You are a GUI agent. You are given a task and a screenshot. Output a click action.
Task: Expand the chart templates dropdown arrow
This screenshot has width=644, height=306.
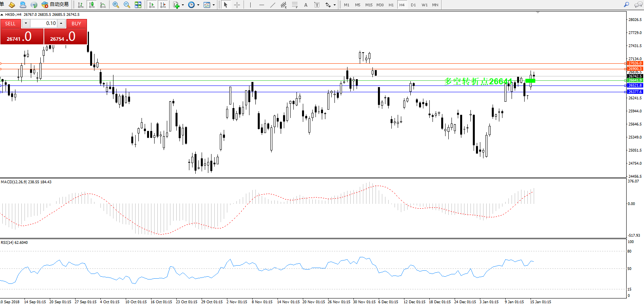tap(213, 5)
